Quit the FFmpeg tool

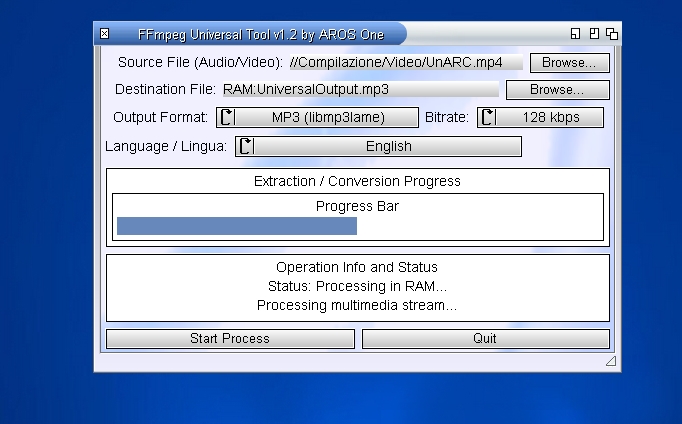(x=486, y=339)
